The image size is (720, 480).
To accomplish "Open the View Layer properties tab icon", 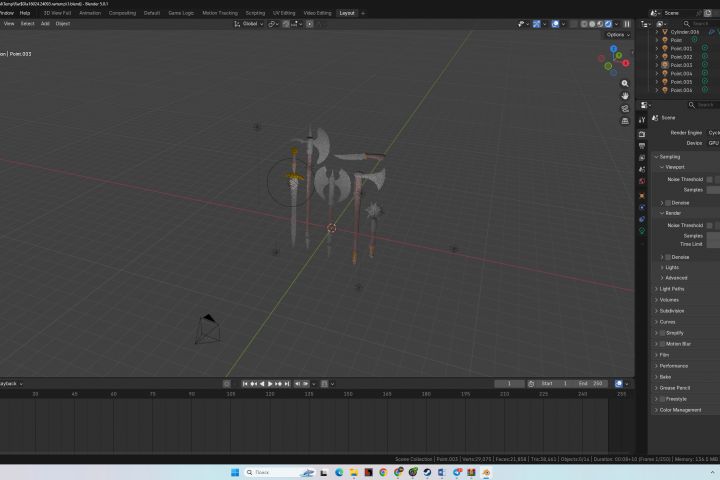I will pyautogui.click(x=642, y=158).
